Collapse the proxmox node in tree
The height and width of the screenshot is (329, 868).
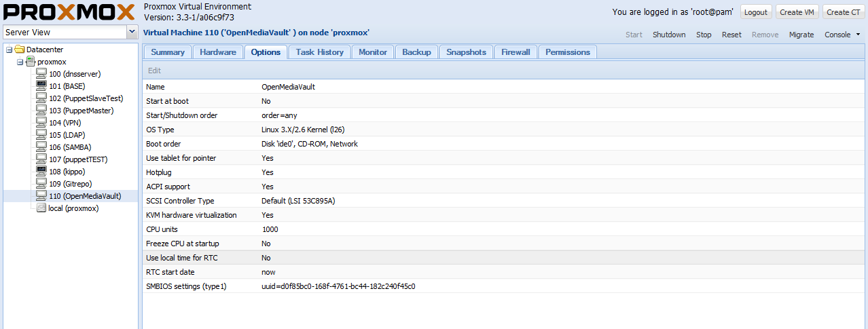point(20,62)
